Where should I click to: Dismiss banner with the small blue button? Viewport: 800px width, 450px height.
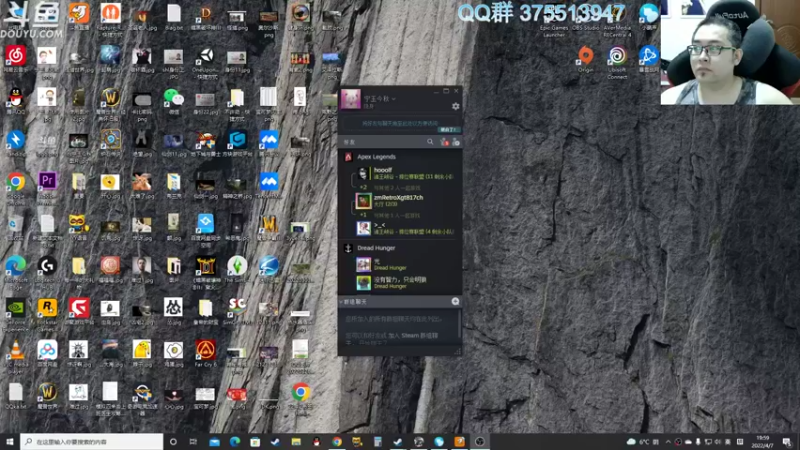point(449,130)
